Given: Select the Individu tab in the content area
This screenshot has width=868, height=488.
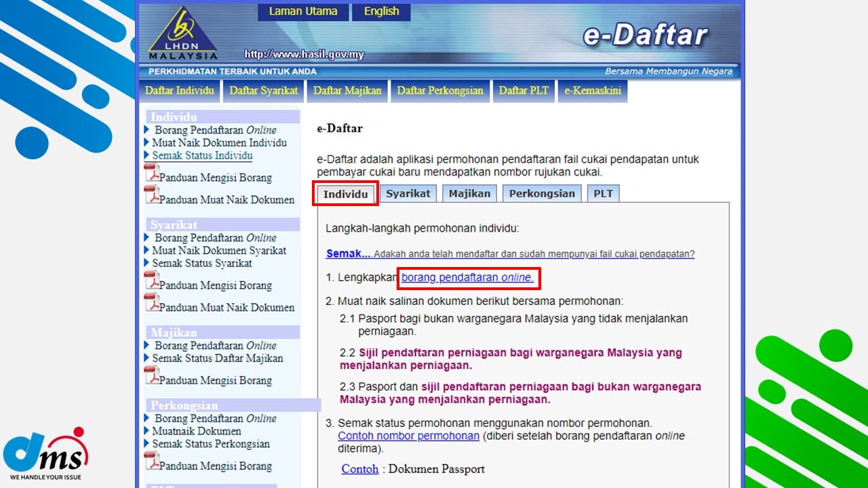Looking at the screenshot, I should click(x=345, y=194).
